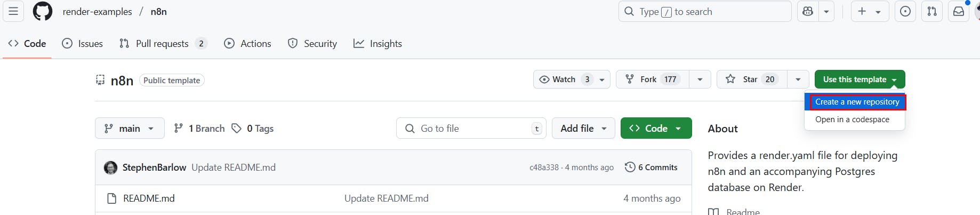Open the main branch selector dropdown
The height and width of the screenshot is (215, 980).
pyautogui.click(x=130, y=128)
